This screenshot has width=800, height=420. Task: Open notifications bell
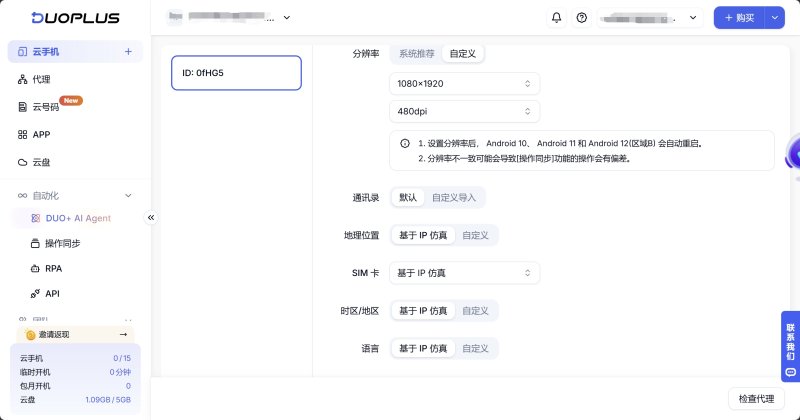(556, 18)
